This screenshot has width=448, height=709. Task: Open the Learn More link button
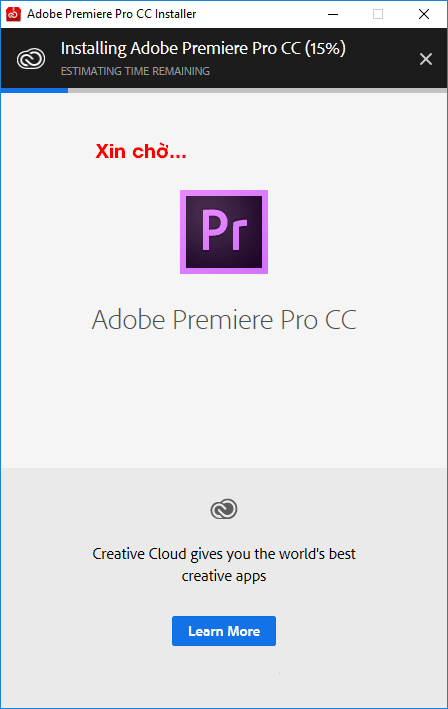click(x=224, y=631)
